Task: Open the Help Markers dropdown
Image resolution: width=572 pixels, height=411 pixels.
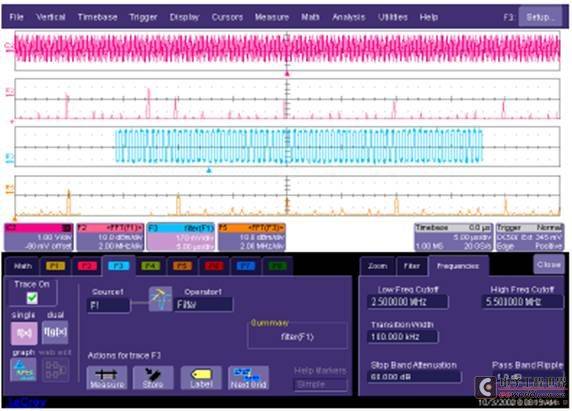Action: pos(320,384)
